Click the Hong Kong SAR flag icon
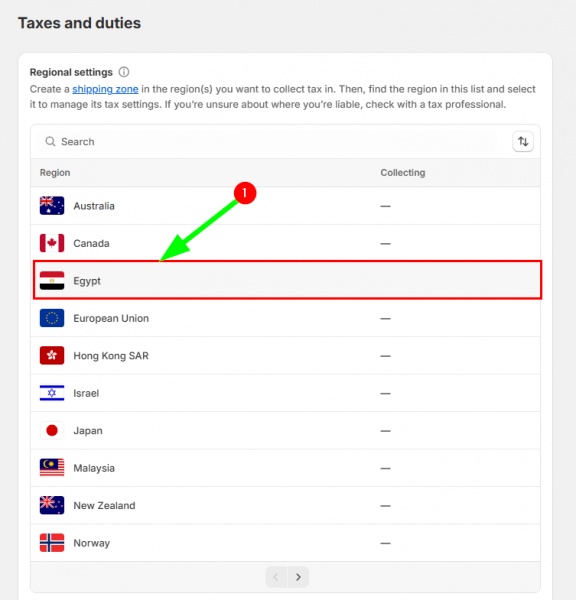This screenshot has width=576, height=600. click(x=52, y=355)
